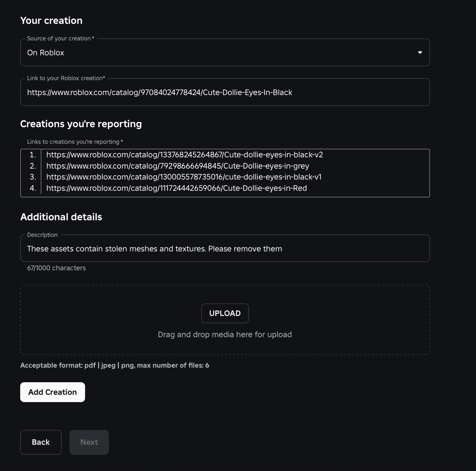This screenshot has height=471, width=476.
Task: Click the "Drag and drop media here" text
Action: (x=225, y=335)
